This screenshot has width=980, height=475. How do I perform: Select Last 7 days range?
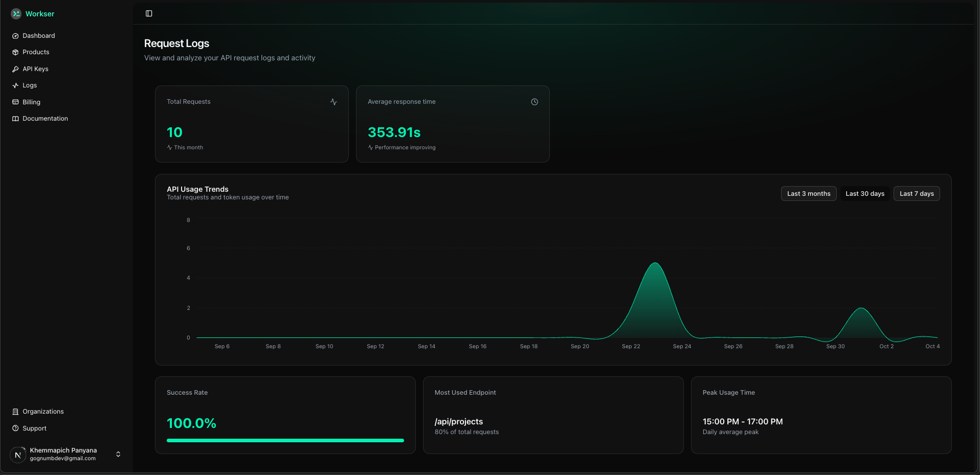point(917,194)
